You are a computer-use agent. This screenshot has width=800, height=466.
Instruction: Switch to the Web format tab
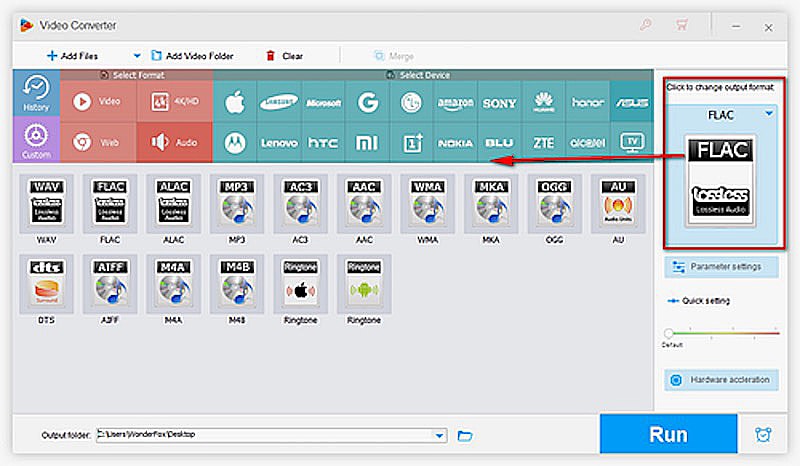point(98,142)
